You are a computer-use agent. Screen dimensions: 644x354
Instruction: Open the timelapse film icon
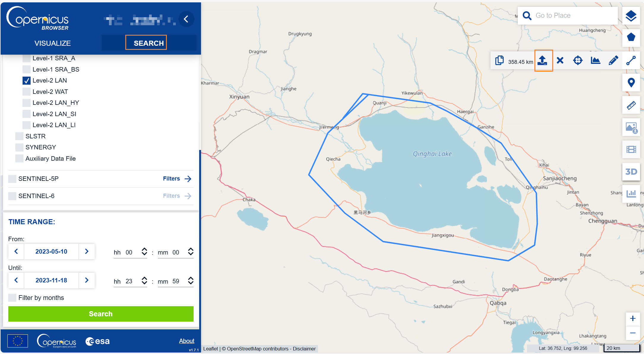pos(631,149)
